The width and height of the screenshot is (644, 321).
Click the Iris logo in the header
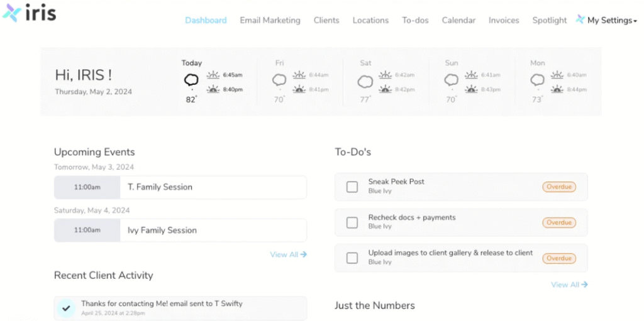(30, 13)
